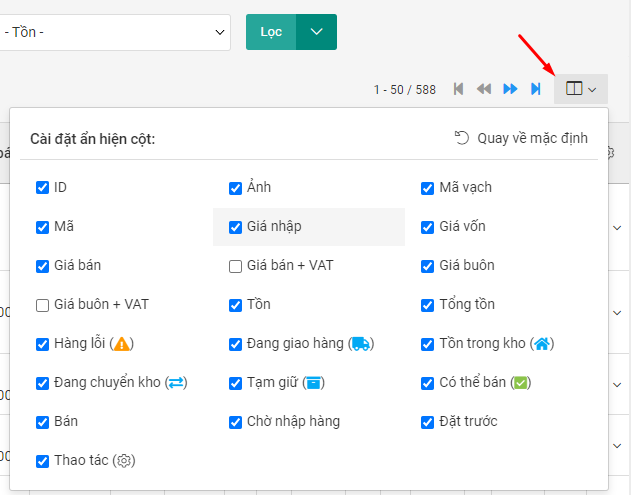631x501 pixels.
Task: Expand the arrow next to Lọc button
Action: pyautogui.click(x=317, y=32)
